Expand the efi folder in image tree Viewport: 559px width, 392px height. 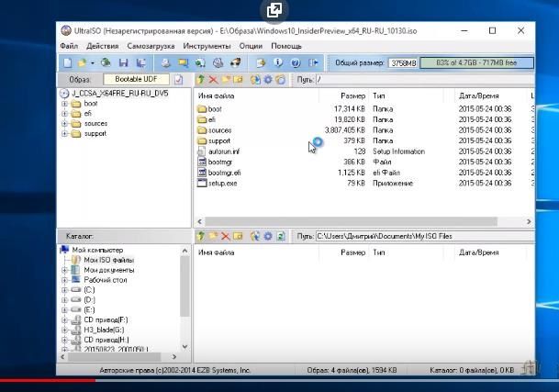pyautogui.click(x=64, y=114)
